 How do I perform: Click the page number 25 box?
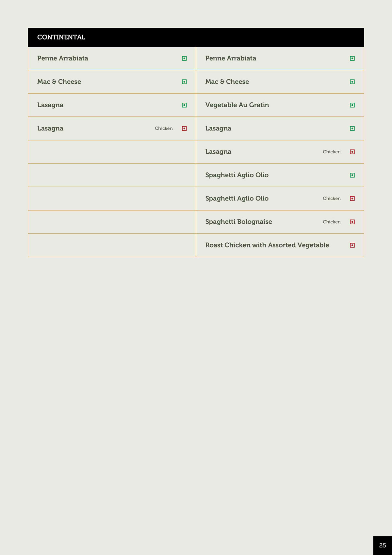(383, 545)
